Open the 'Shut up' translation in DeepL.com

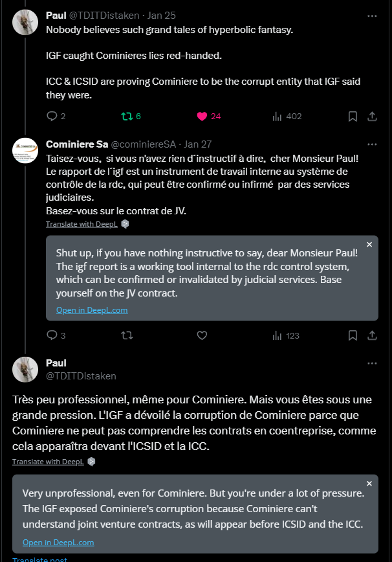click(x=92, y=310)
